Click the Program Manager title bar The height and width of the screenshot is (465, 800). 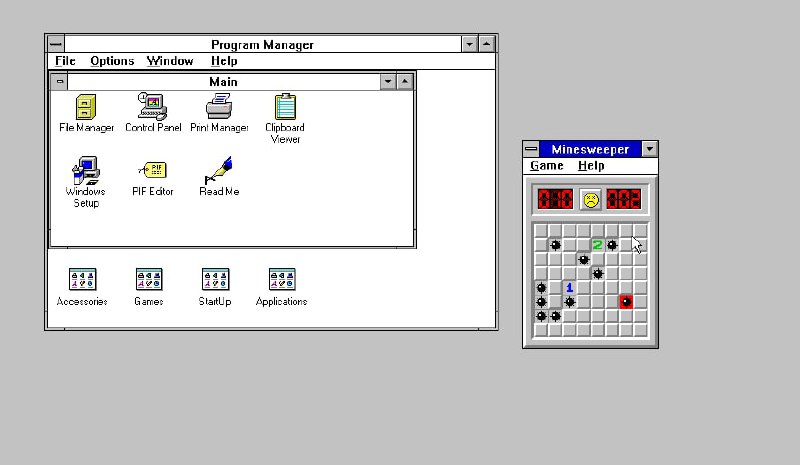(x=263, y=44)
